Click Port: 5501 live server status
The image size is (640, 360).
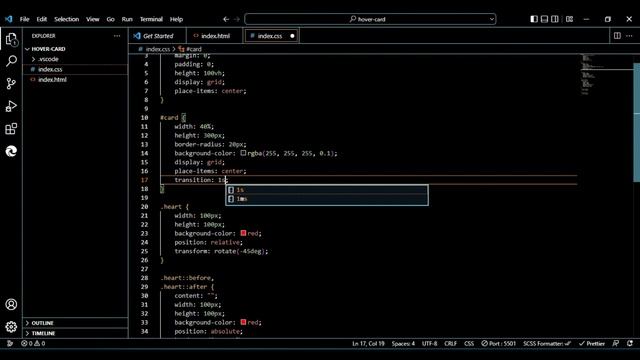[498, 344]
